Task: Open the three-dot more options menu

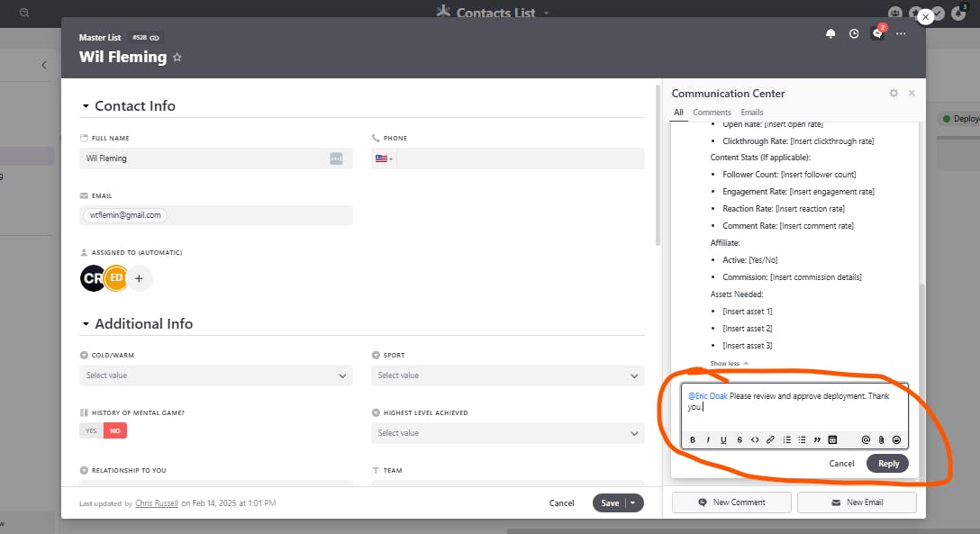Action: click(901, 33)
